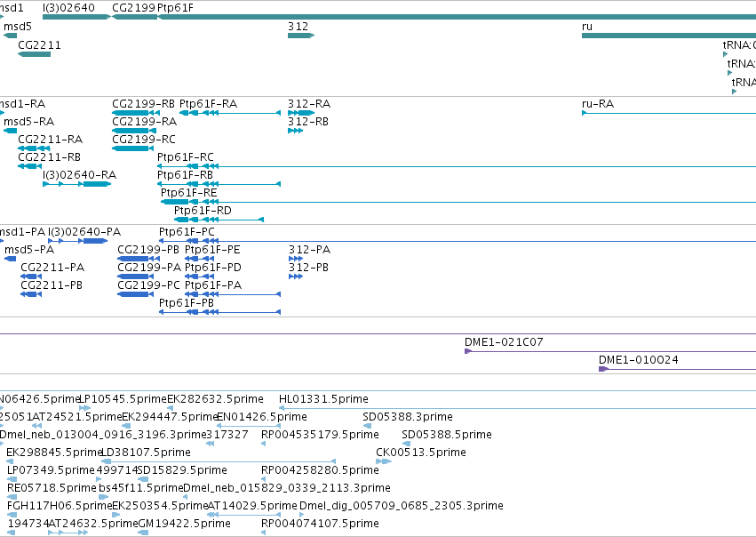Click EST label HL01331.5prime
This screenshot has height=537, width=756.
click(x=323, y=399)
